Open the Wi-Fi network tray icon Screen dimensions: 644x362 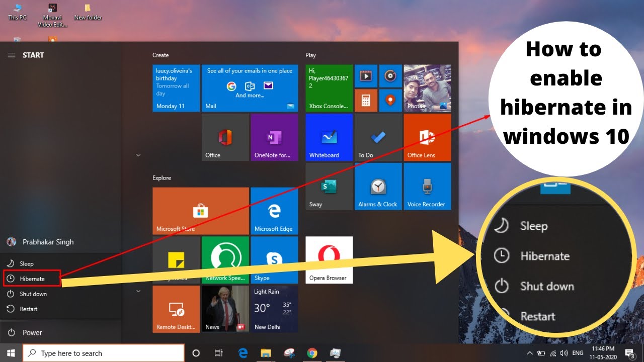pyautogui.click(x=553, y=353)
